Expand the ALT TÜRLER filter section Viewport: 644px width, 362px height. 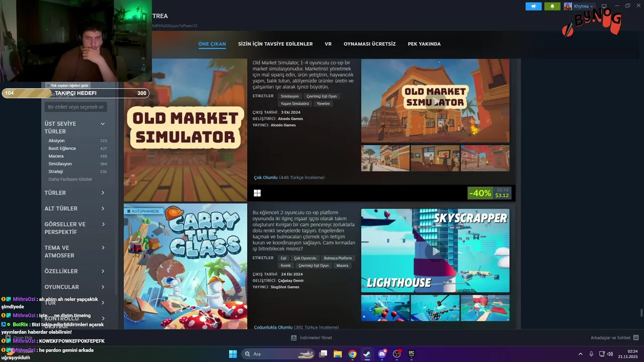pyautogui.click(x=75, y=208)
